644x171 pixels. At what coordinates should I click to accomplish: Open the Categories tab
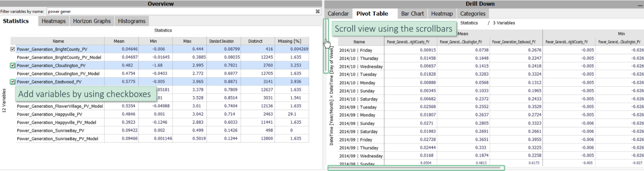pyautogui.click(x=473, y=14)
